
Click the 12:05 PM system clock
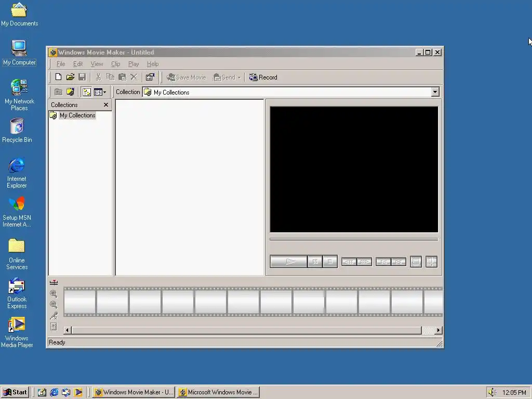[514, 393]
